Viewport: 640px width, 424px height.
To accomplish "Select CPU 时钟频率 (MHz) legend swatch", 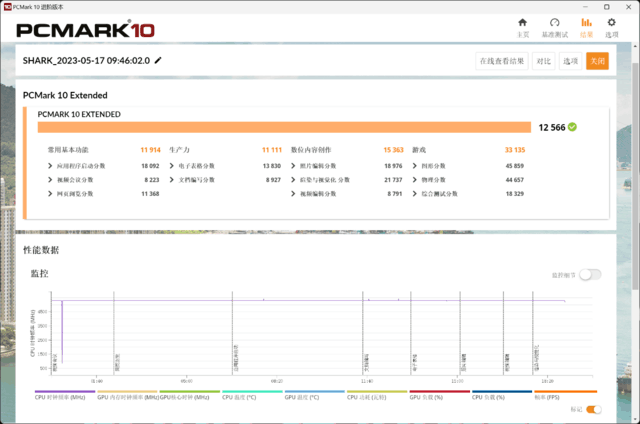I will tap(65, 391).
